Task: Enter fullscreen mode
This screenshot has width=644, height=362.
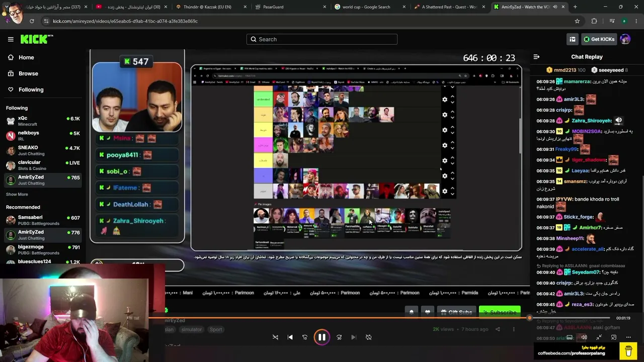Action: pos(614,337)
